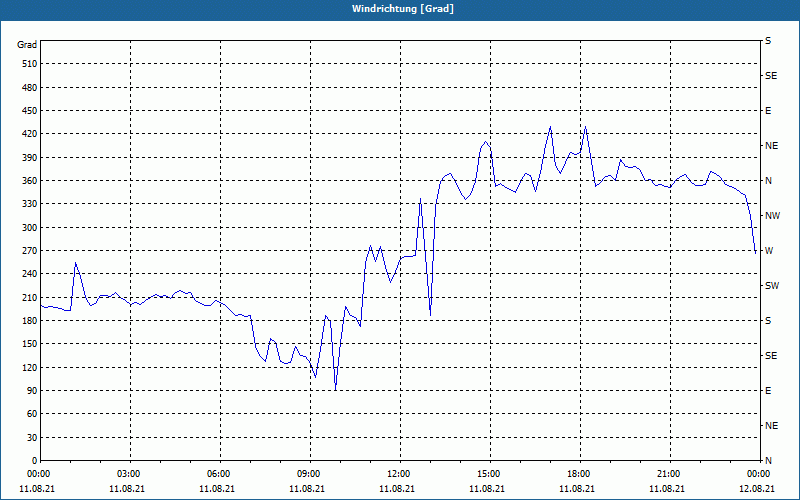Click the 300 degree axis label
This screenshot has height=500, width=800.
[30, 228]
